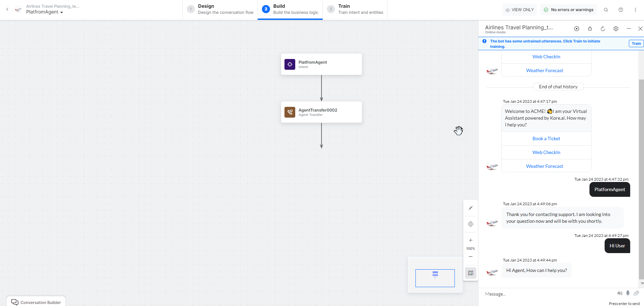Click the search icon in top bar
The image size is (644, 306).
[x=606, y=10]
